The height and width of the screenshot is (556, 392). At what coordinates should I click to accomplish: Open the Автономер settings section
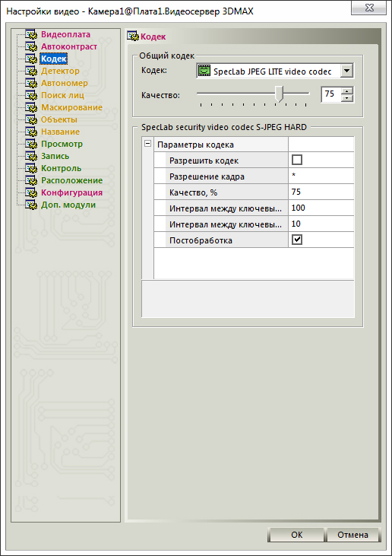[x=65, y=83]
